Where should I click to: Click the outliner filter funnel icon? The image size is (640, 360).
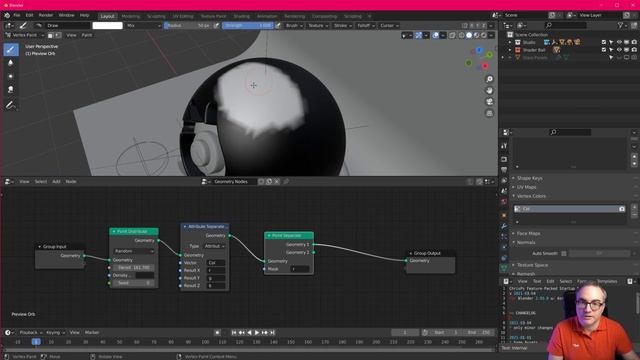(x=621, y=25)
